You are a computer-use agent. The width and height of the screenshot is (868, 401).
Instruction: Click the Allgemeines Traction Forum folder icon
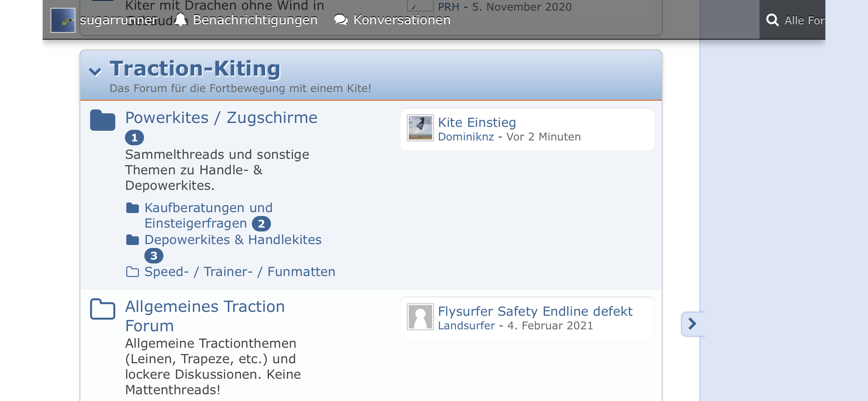[x=102, y=309]
